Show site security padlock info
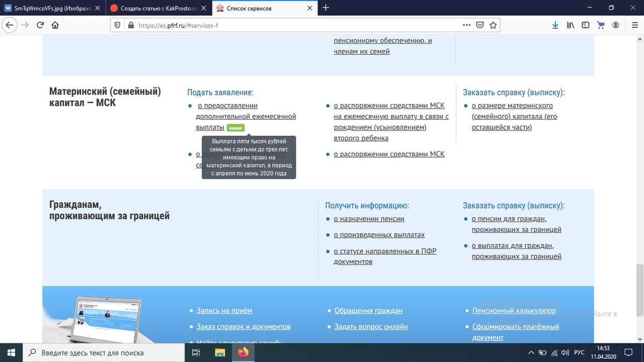644x362 pixels. pos(130,25)
